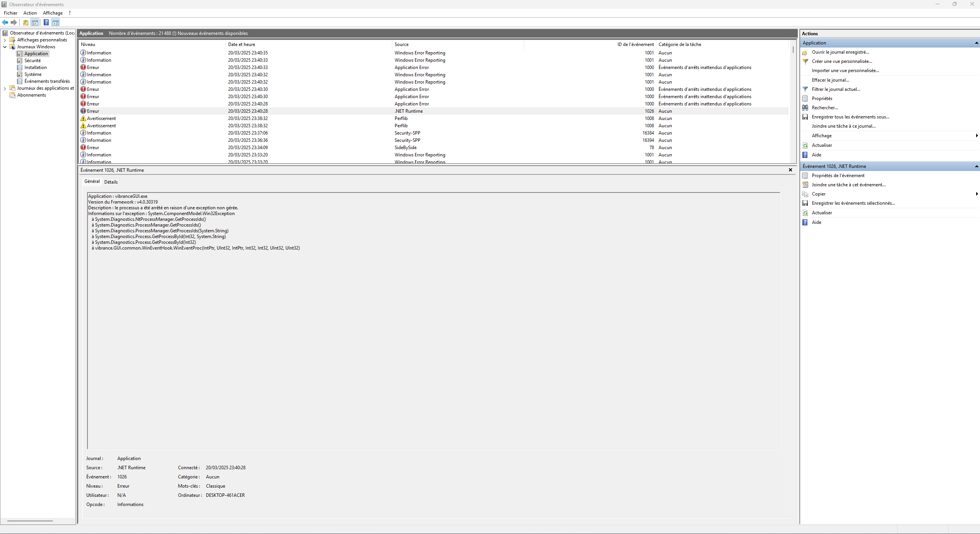Expand Affichages personnalisés tree node
Screen dimensions: 980x534
tap(5, 40)
